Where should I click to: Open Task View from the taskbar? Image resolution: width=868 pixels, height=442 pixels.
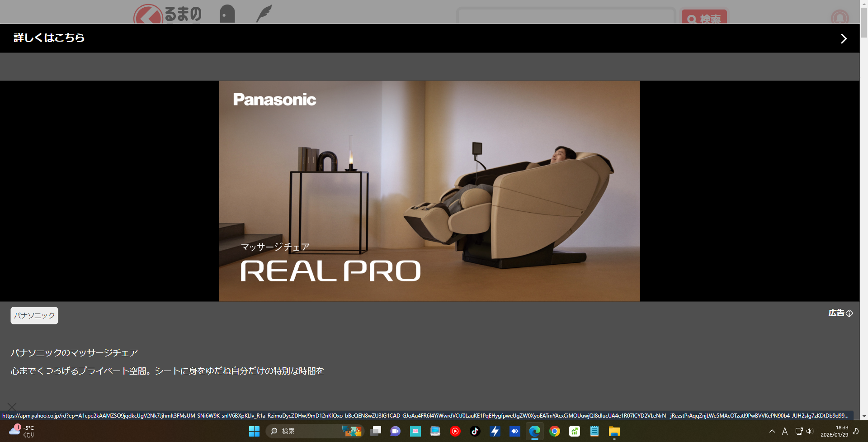pyautogui.click(x=376, y=431)
